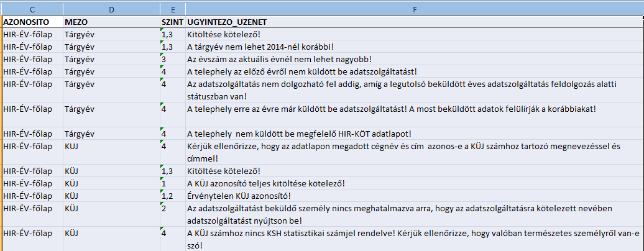Select the 'megfelelő HIR-KÖT adatlapot' message cell
Screen dimensions: 644x251
[x=415, y=134]
